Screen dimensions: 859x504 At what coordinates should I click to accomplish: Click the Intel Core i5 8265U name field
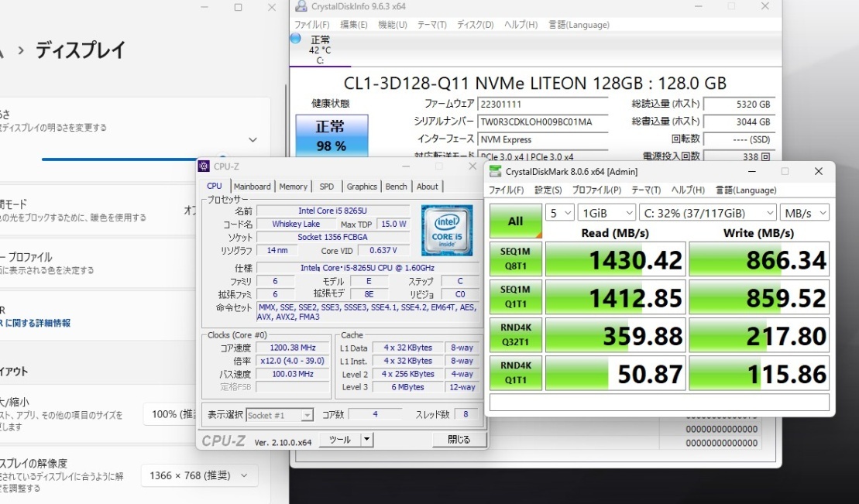click(332, 211)
